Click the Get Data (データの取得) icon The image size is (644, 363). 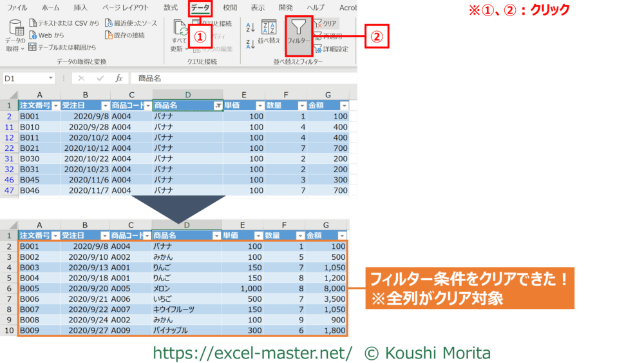15,35
